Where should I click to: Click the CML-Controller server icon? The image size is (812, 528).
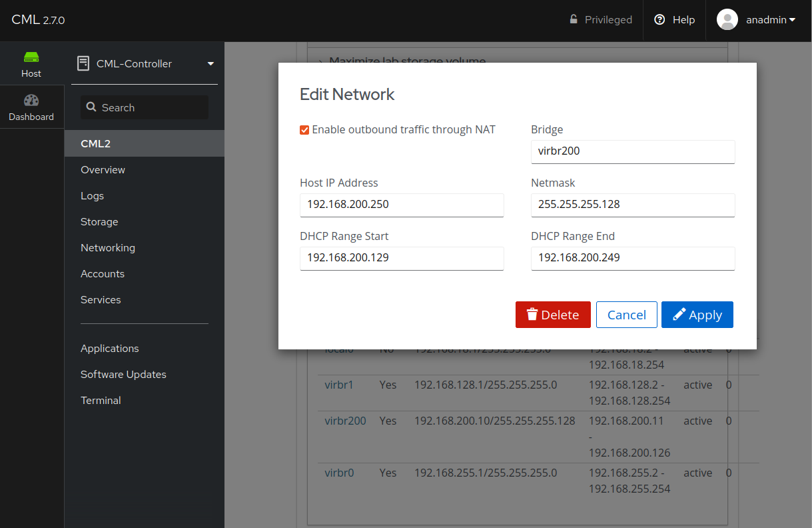coord(83,64)
